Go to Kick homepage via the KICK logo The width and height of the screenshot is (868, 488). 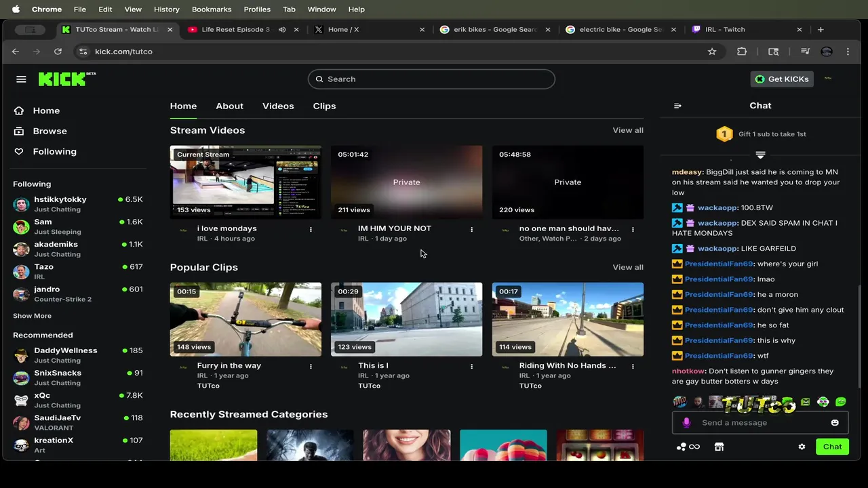66,79
